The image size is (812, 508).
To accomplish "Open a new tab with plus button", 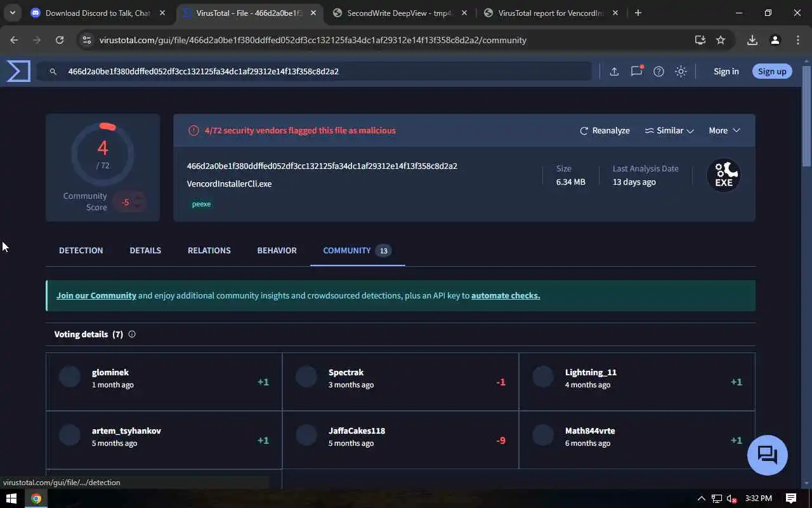I will (638, 13).
